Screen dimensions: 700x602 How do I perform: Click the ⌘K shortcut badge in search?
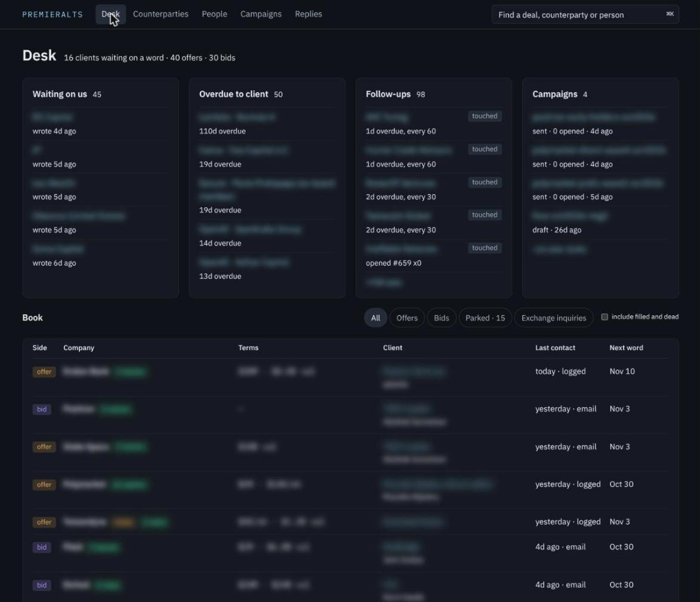point(670,14)
